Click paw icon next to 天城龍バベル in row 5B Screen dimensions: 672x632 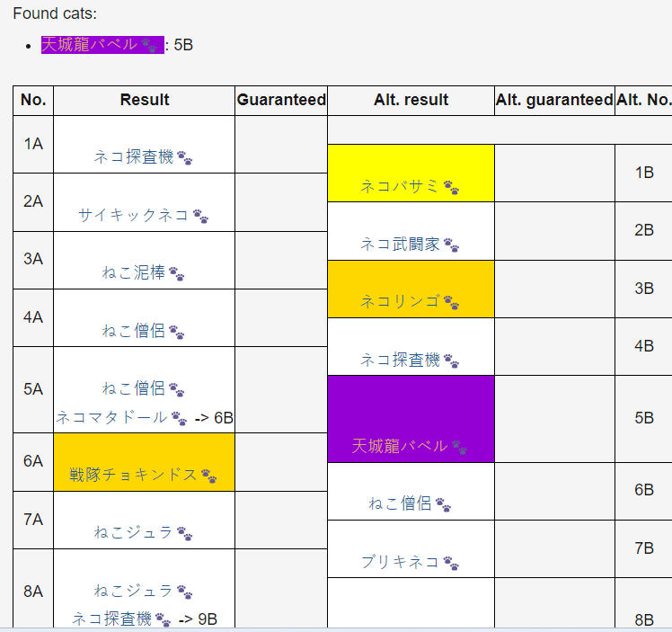point(459,447)
